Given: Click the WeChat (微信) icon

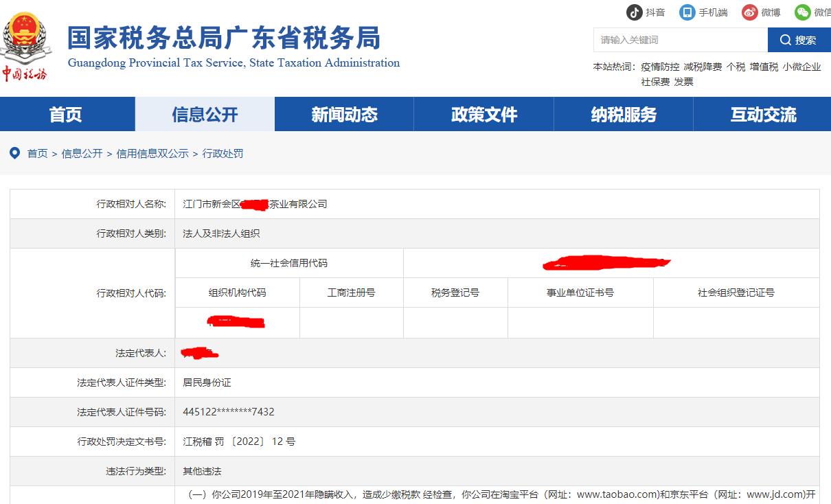Looking at the screenshot, I should pyautogui.click(x=802, y=12).
